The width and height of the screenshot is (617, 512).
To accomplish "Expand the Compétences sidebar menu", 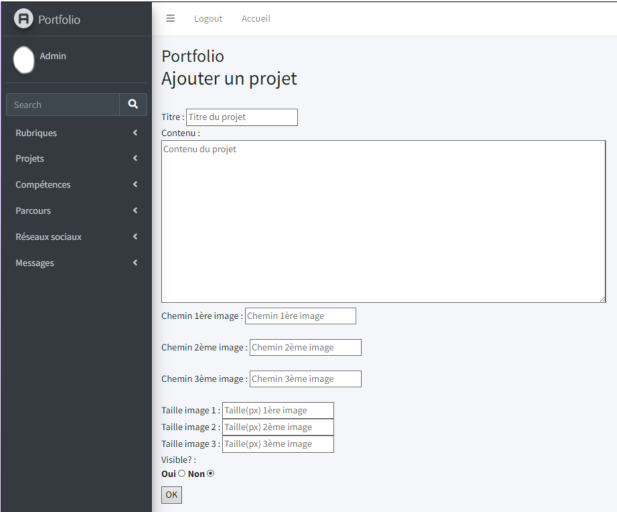I will click(76, 185).
